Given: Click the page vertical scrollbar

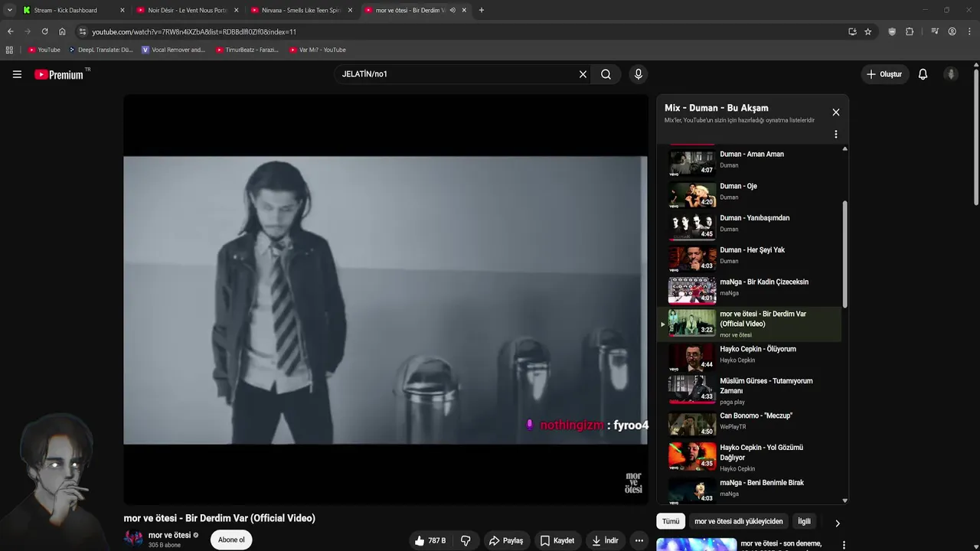Looking at the screenshot, I should tap(976, 138).
